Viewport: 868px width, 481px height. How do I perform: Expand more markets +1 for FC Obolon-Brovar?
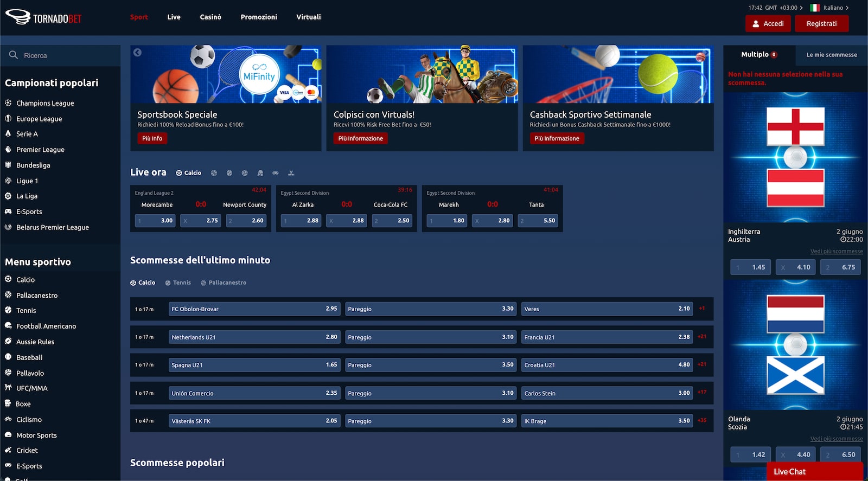pyautogui.click(x=702, y=308)
